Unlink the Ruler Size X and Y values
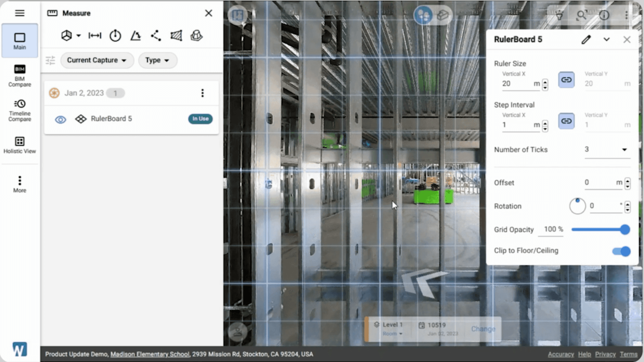Viewport: 644px width, 362px height. coord(566,80)
